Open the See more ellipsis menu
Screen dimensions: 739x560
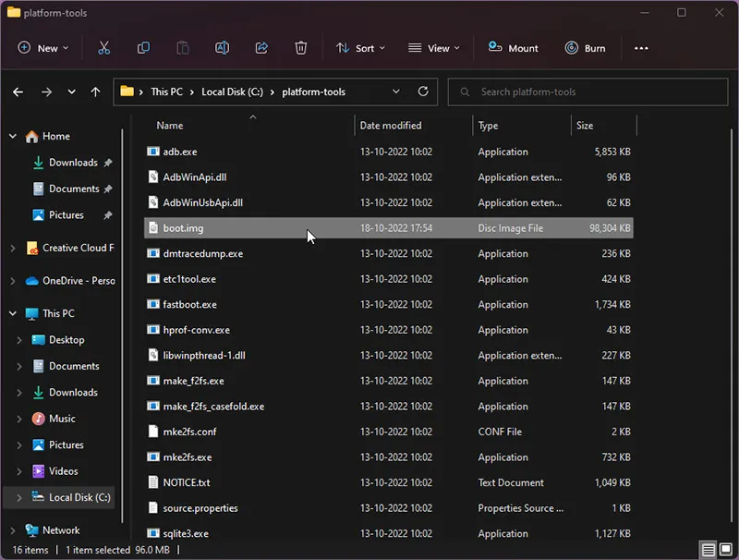click(x=641, y=48)
